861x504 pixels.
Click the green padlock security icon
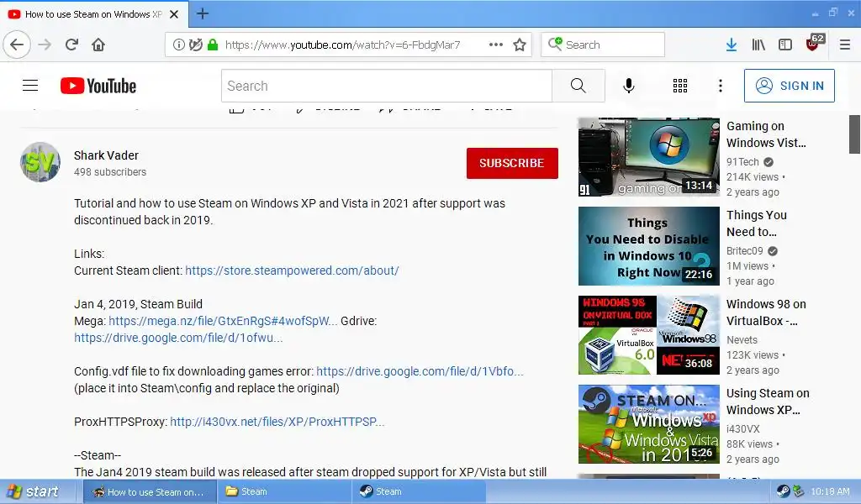(x=213, y=45)
